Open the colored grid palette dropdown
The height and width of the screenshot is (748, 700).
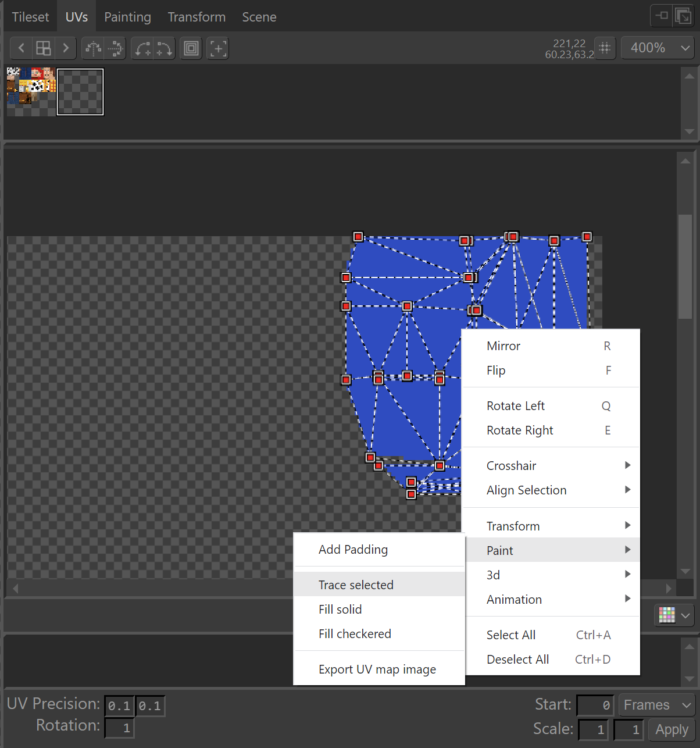point(674,615)
